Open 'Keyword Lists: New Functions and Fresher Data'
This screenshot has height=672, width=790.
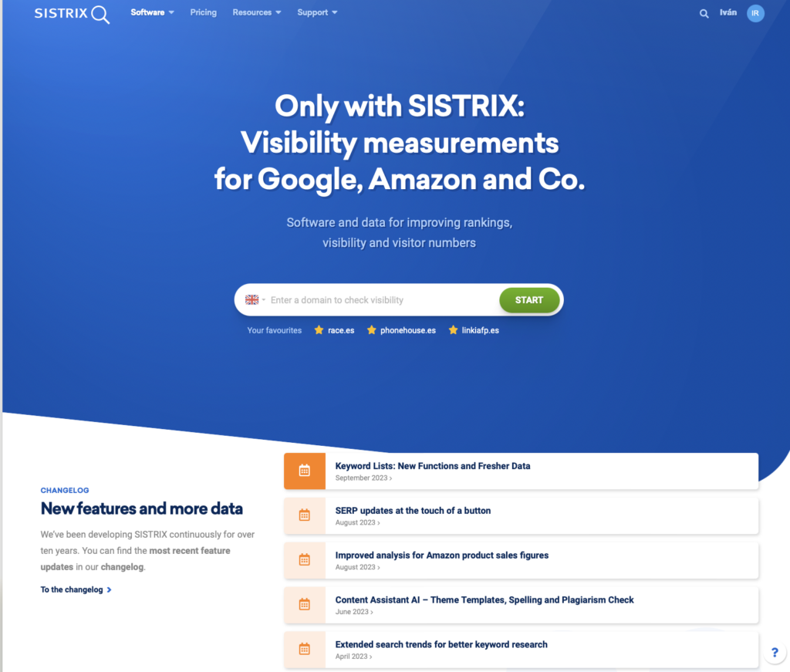[x=433, y=466]
